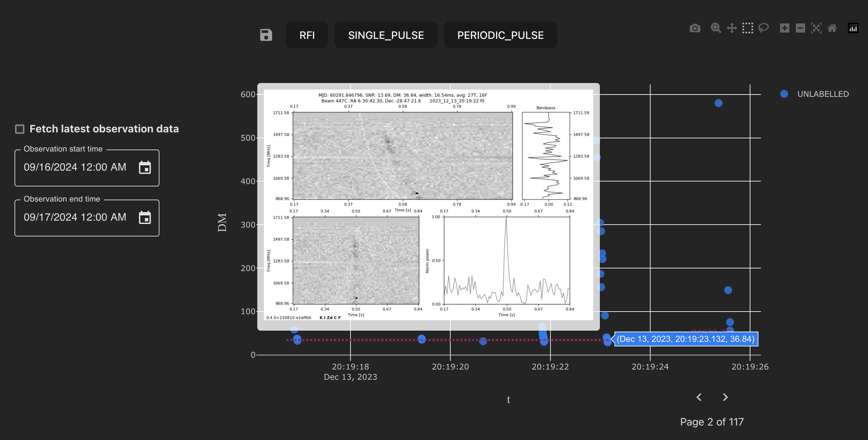Click the hover label for 20:19:23.132

[686, 339]
